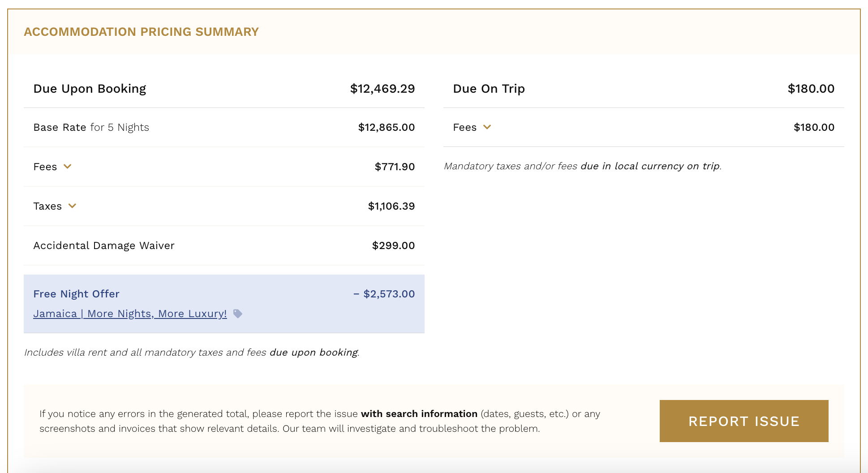Click the Accommodation Pricing Summary title
This screenshot has height=473, width=868.
[142, 32]
